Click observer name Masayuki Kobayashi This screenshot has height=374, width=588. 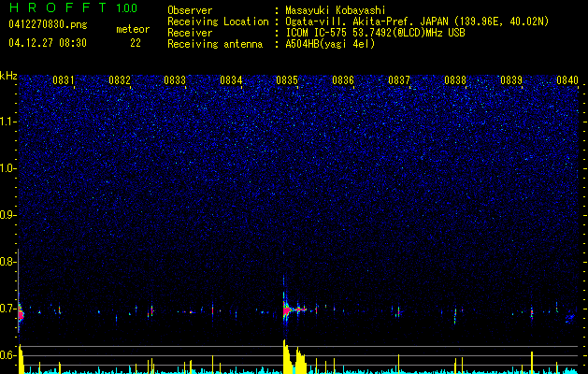[x=336, y=10]
